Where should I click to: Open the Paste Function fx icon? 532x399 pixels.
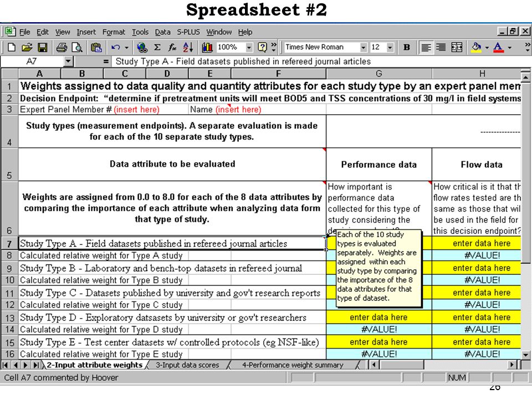click(x=172, y=47)
